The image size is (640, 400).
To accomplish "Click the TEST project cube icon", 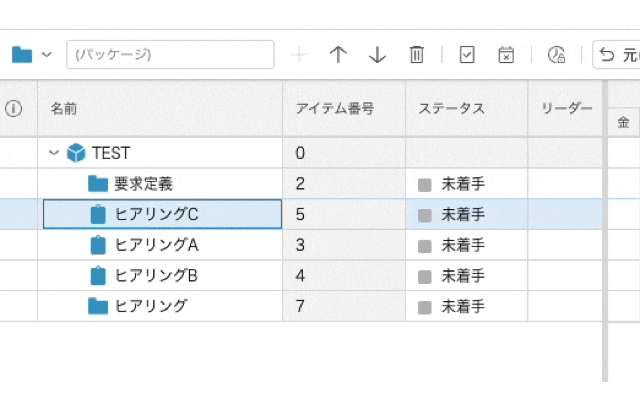I will 76,153.
